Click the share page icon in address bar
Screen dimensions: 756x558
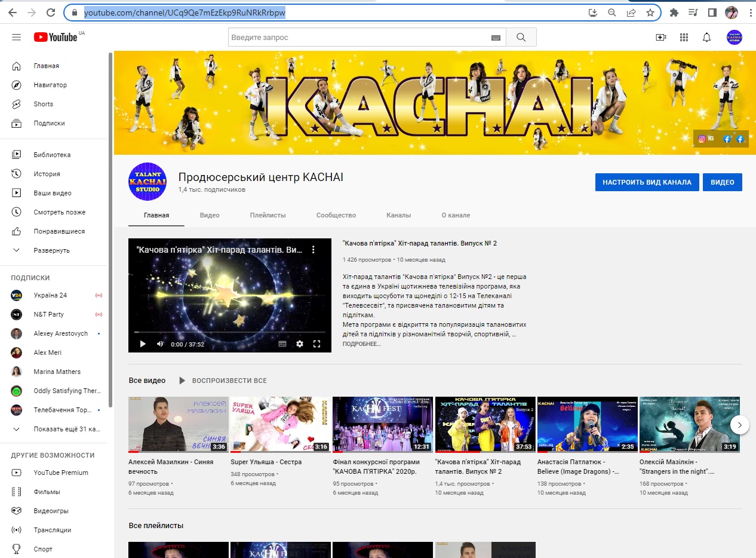point(631,13)
